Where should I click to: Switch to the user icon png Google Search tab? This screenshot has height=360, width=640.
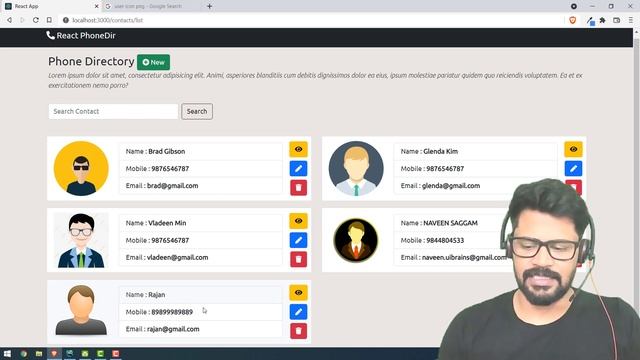point(152,6)
